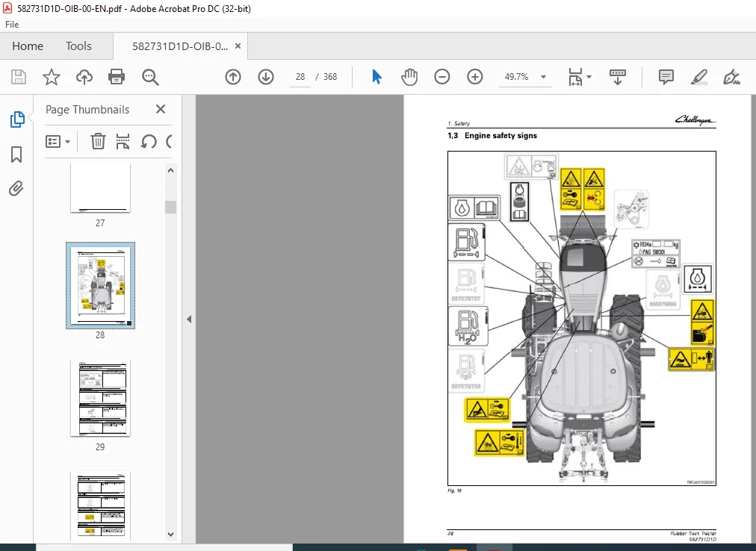756x551 pixels.
Task: Print the document
Action: point(117,77)
